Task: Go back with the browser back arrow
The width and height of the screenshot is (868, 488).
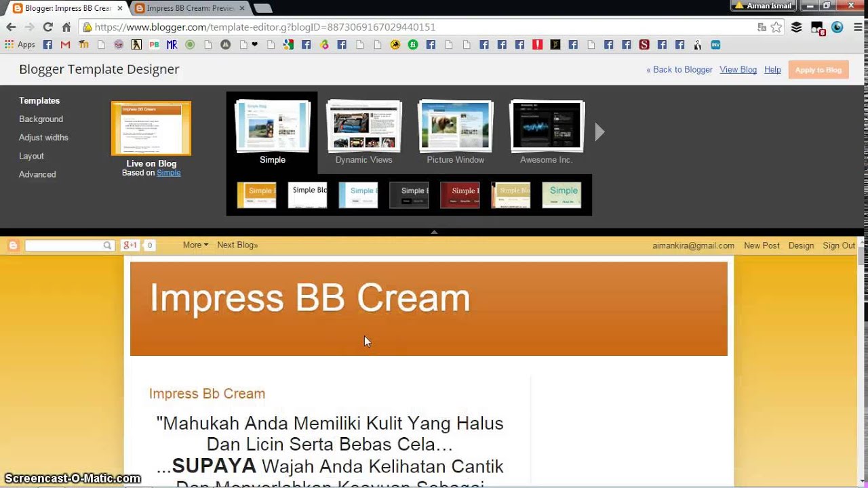Action: pyautogui.click(x=11, y=27)
